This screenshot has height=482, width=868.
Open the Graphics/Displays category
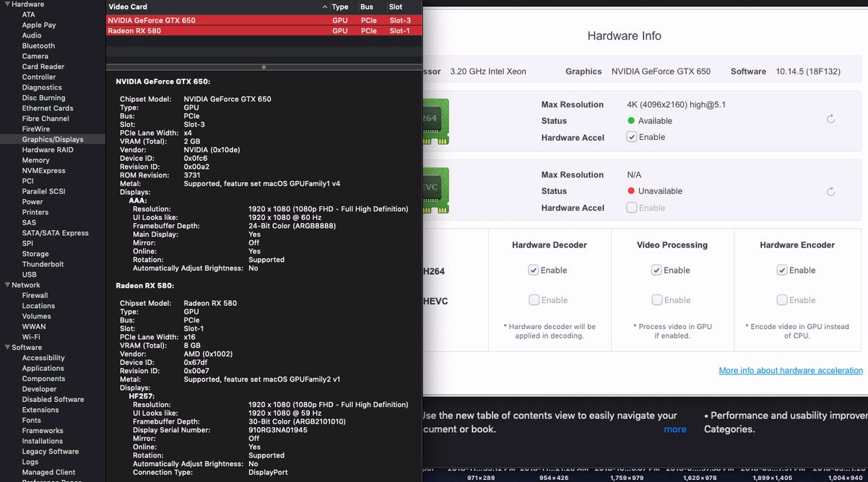53,139
